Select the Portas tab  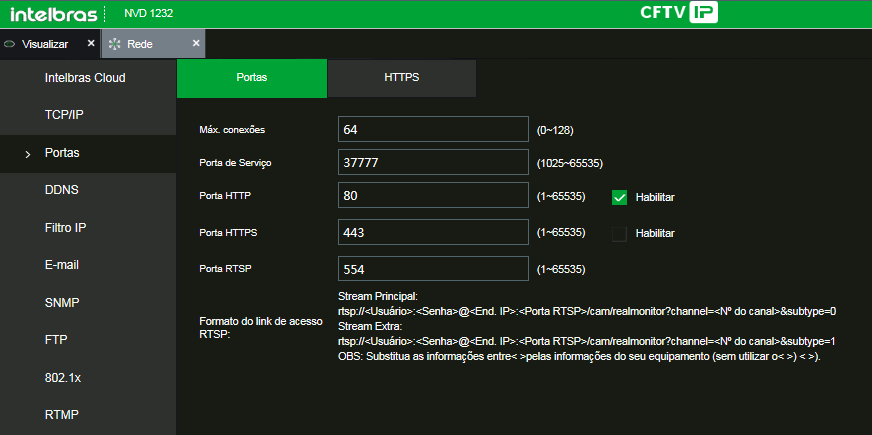(251, 78)
